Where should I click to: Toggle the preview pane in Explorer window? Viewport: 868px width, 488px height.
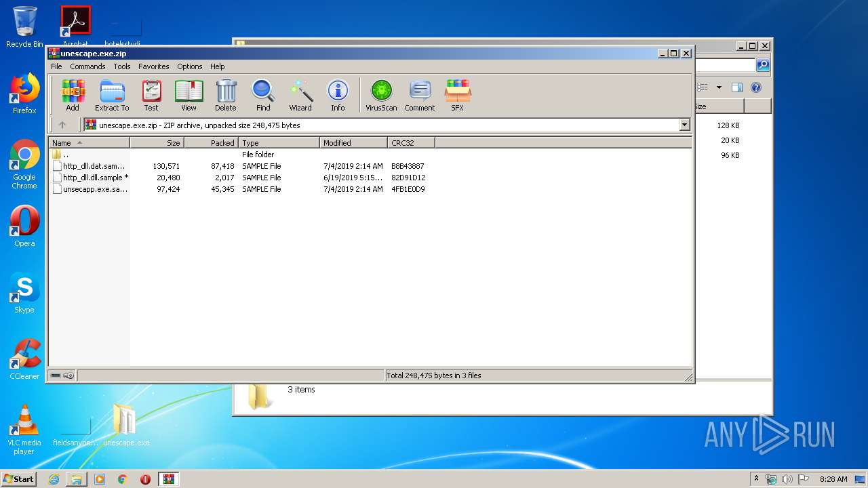pos(737,87)
